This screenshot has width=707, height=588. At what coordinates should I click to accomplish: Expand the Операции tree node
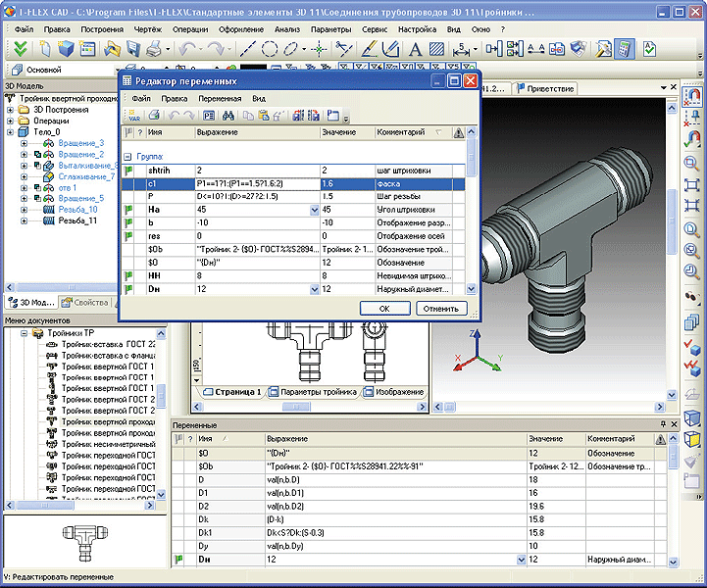pos(10,121)
